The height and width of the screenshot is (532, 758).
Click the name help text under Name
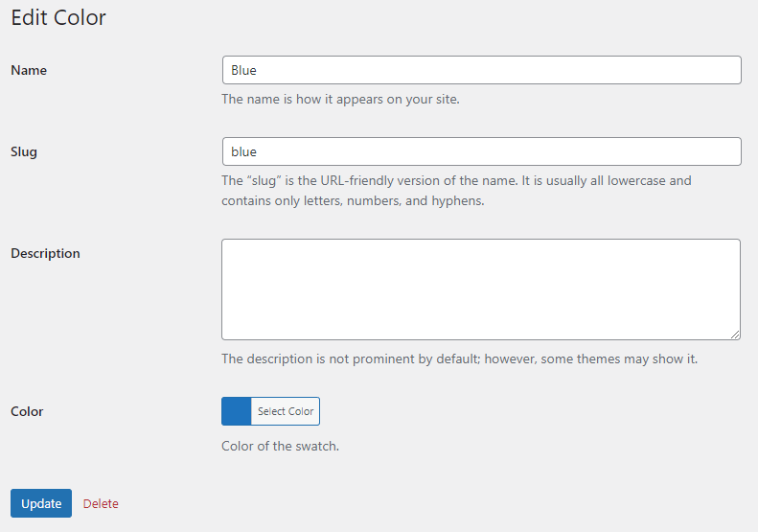pyautogui.click(x=340, y=99)
